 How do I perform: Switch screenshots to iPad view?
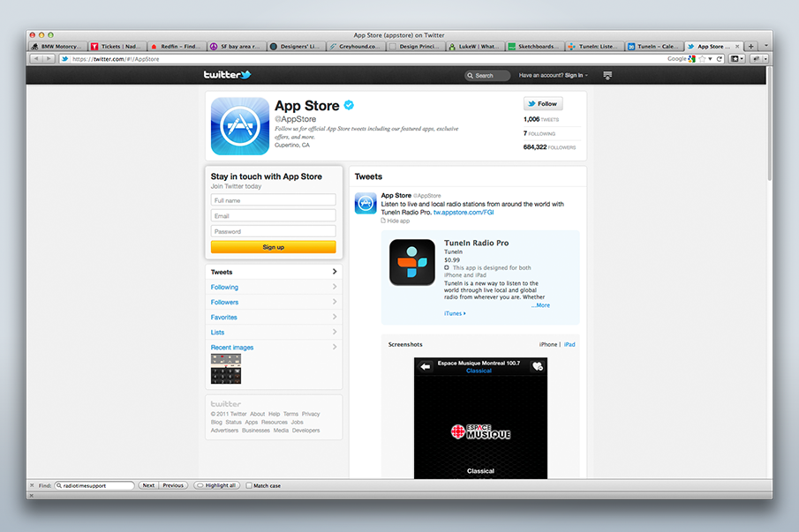(569, 344)
